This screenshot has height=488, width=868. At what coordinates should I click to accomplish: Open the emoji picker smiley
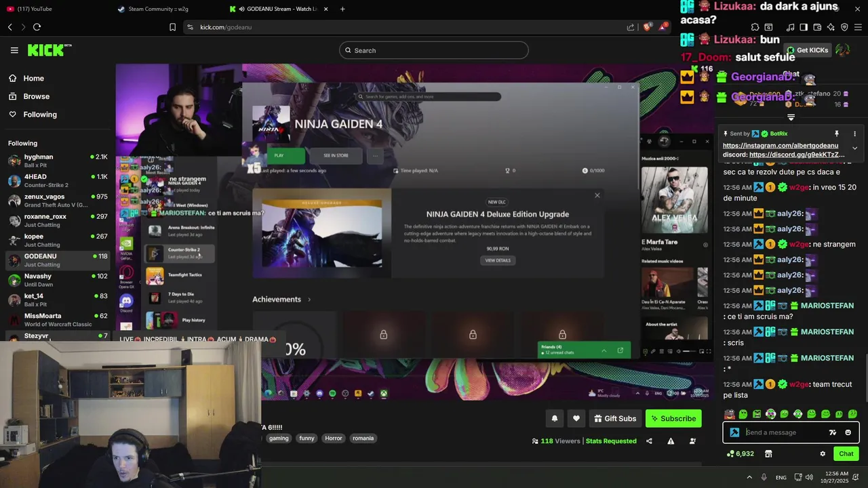[x=848, y=432]
